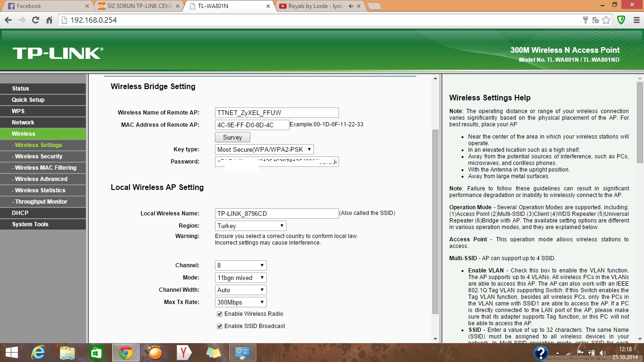Open the WPS menu item
The image size is (644, 362).
pos(43,111)
